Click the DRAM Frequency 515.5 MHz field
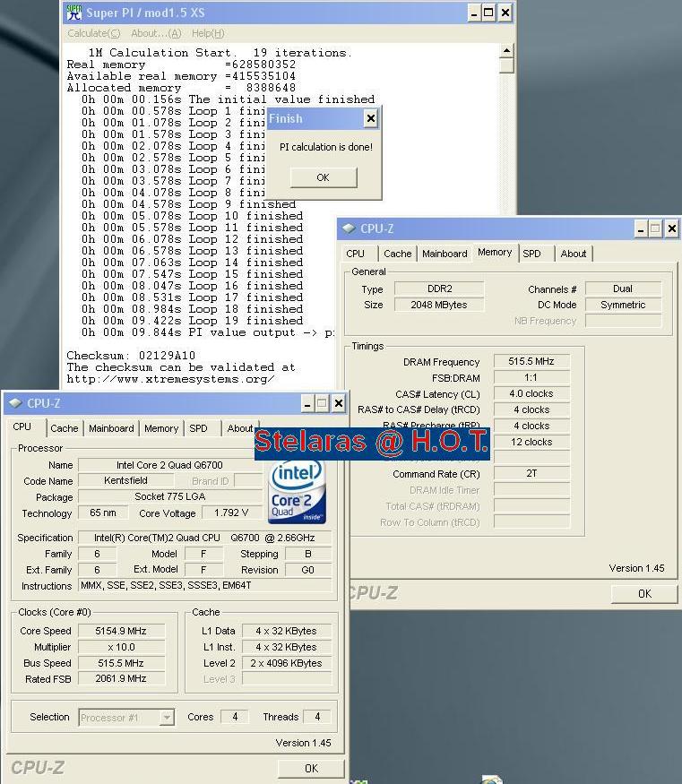The height and width of the screenshot is (784, 682). [531, 361]
